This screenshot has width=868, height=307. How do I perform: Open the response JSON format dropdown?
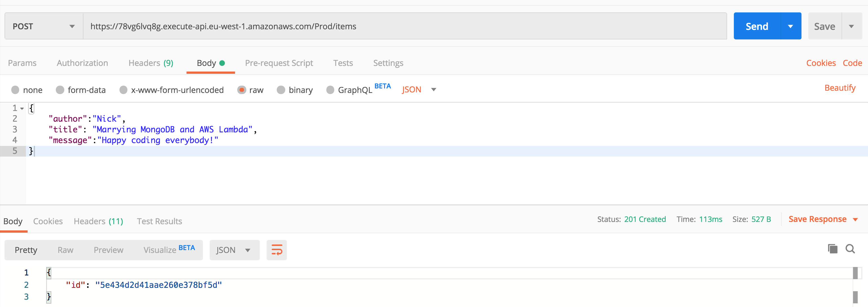pos(234,250)
